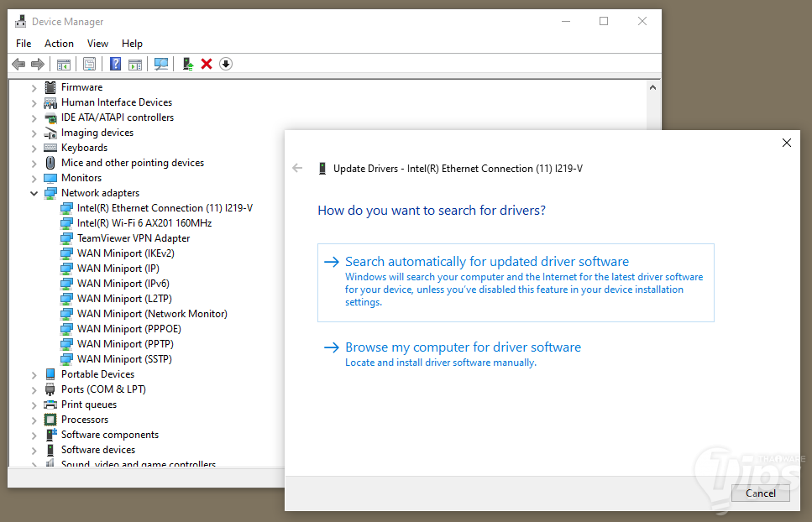The width and height of the screenshot is (812, 522).
Task: Select Intel(R) Wi-Fi 6 AX201 160MHz adapter
Action: (144, 223)
